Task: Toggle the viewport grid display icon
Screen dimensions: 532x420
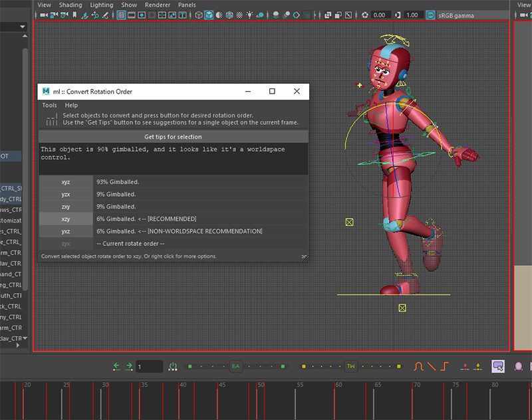Action: [122, 15]
